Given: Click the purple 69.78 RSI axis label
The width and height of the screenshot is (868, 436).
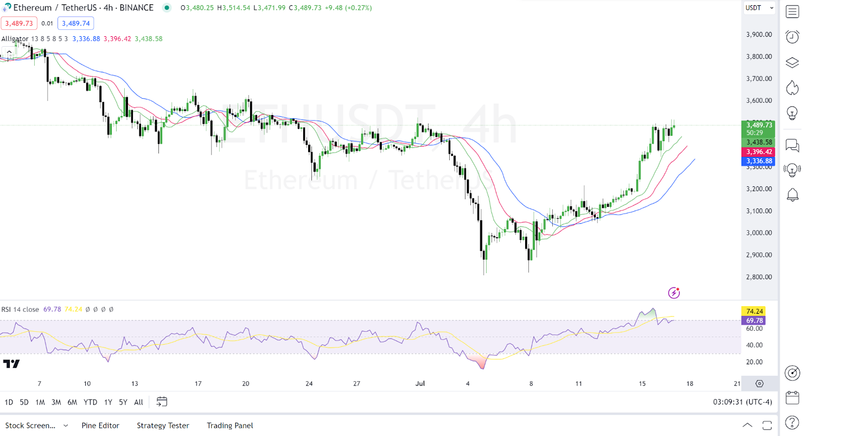Looking at the screenshot, I should coord(754,320).
